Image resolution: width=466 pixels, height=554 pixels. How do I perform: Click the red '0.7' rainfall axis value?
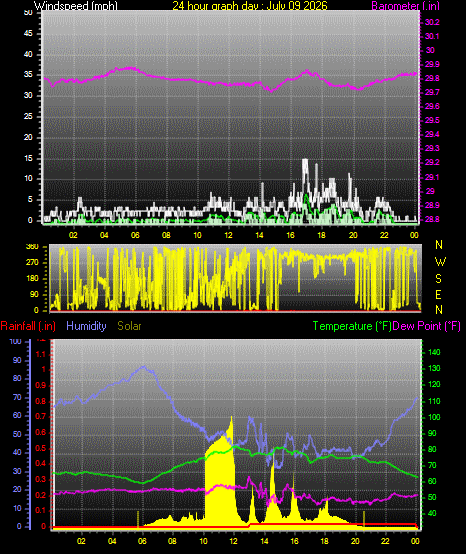(x=41, y=416)
